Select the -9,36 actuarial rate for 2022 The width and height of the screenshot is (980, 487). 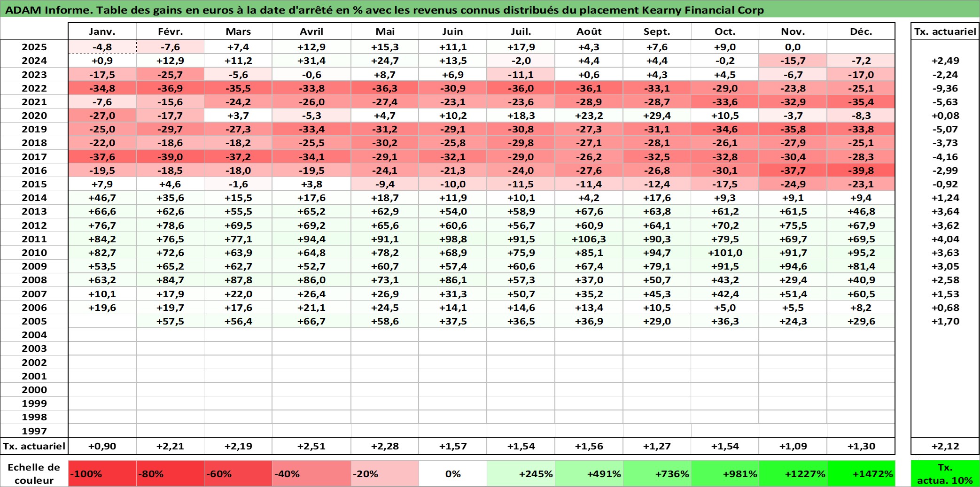945,88
